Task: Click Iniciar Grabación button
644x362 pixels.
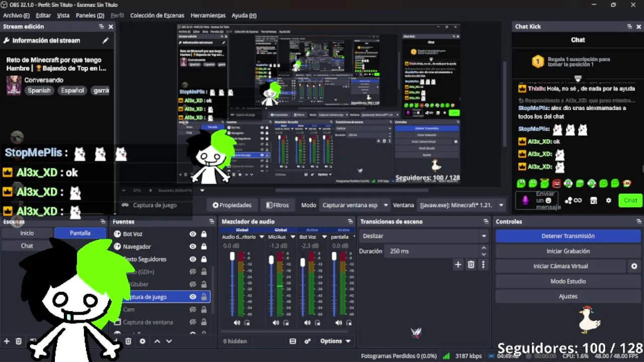Action: (568, 251)
